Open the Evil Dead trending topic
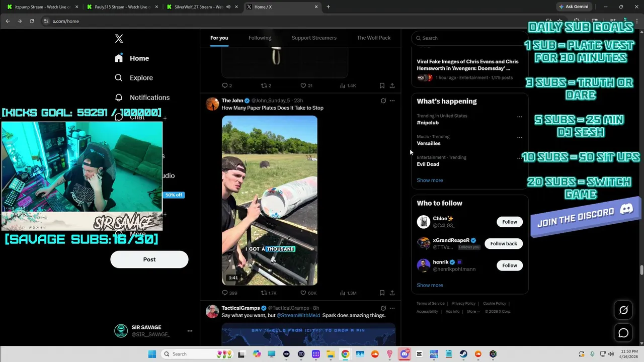644x362 pixels. [x=428, y=164]
